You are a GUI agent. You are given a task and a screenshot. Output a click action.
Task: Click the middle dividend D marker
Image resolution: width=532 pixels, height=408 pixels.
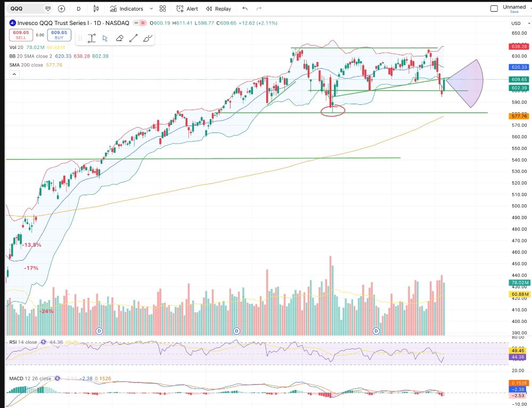tap(236, 331)
